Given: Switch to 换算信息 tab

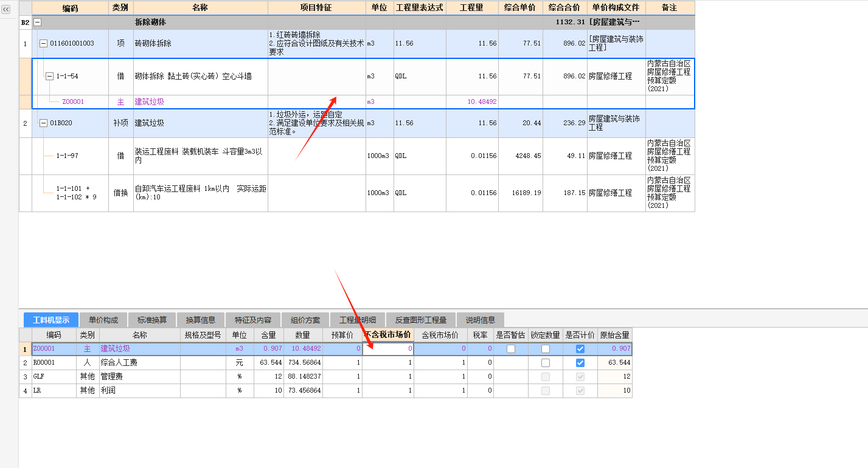Looking at the screenshot, I should pyautogui.click(x=200, y=320).
